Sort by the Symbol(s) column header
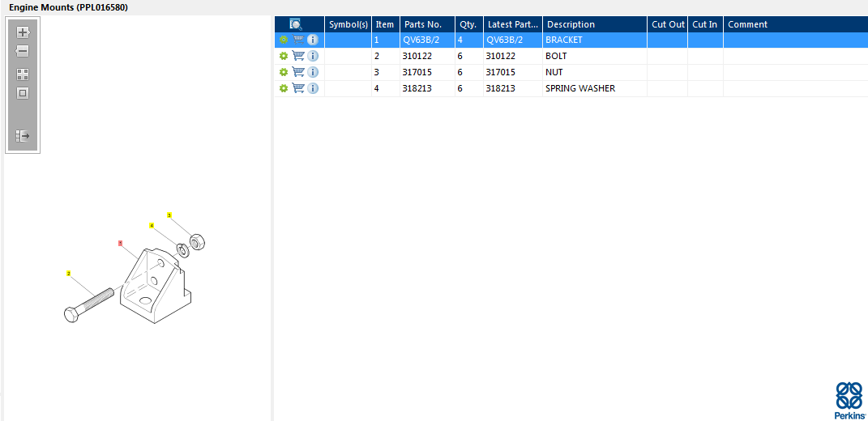Screen dimensions: 868x421 pyautogui.click(x=348, y=24)
